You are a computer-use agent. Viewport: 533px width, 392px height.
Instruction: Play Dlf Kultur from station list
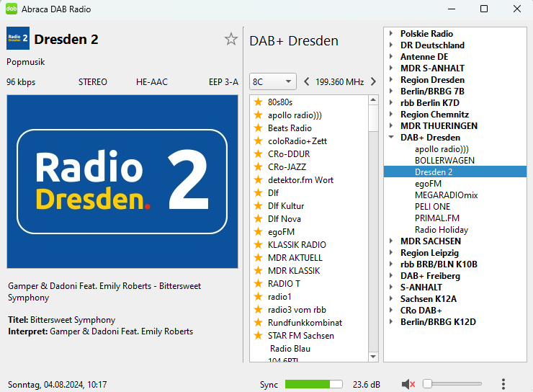(x=286, y=206)
